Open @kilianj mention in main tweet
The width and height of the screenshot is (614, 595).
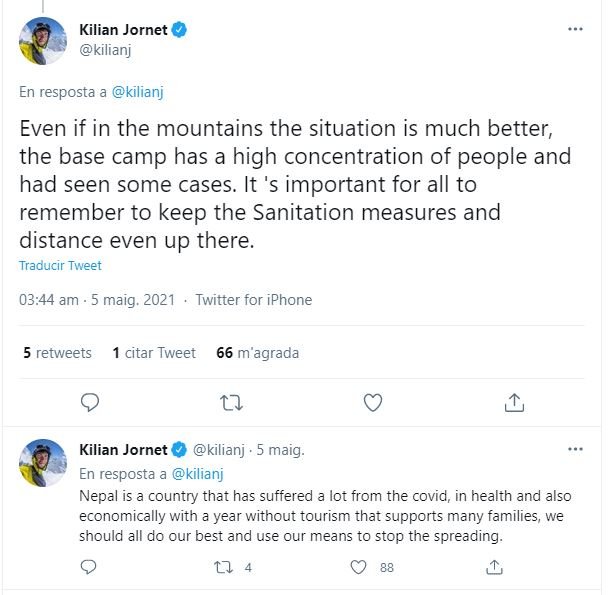[137, 92]
